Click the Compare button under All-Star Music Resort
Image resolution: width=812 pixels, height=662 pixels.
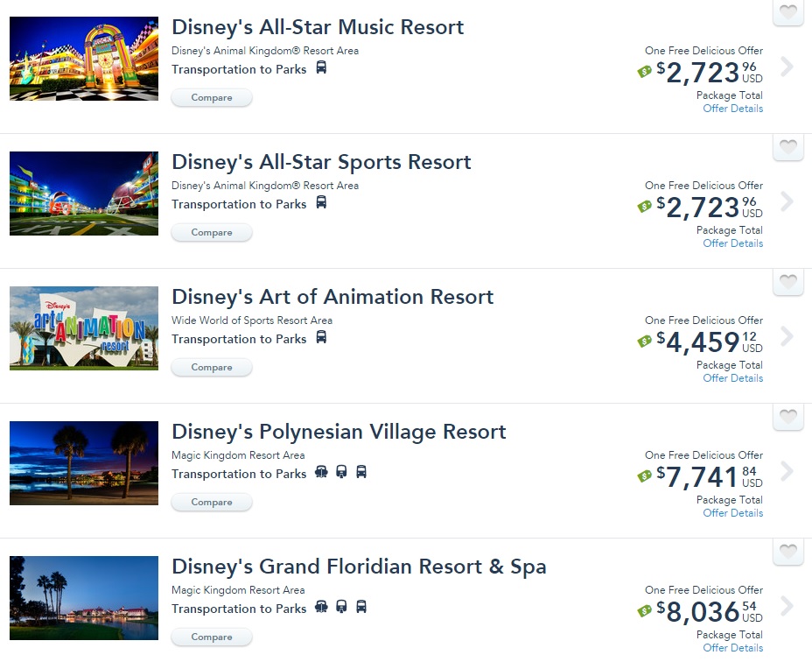pyautogui.click(x=212, y=97)
